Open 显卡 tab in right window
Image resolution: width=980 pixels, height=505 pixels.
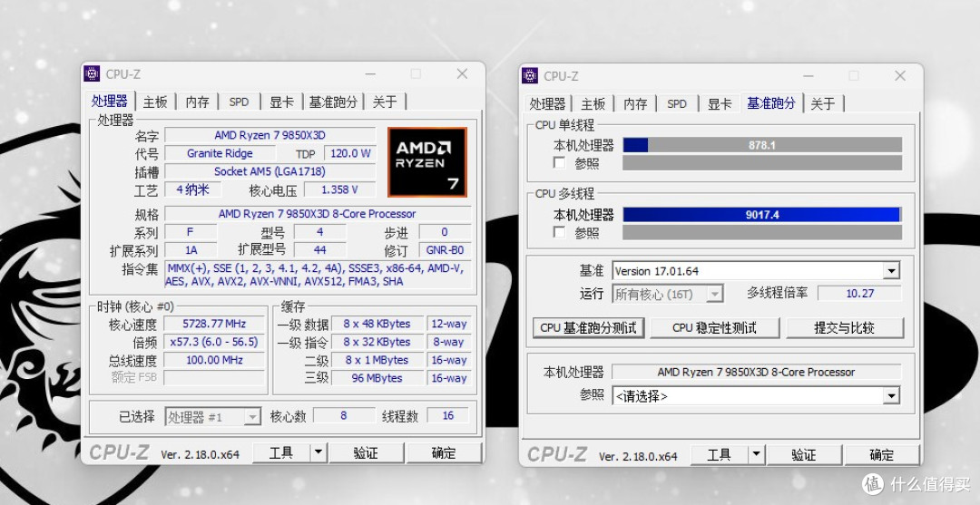[x=720, y=103]
